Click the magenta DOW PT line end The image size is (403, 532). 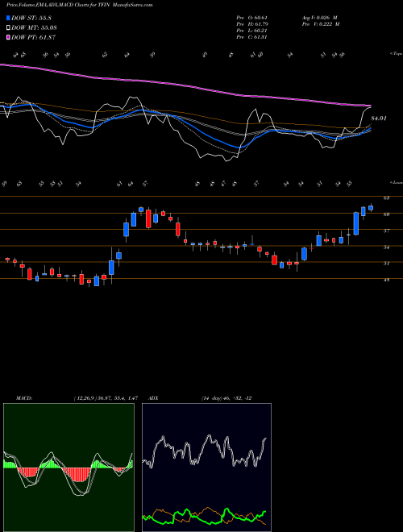[369, 106]
